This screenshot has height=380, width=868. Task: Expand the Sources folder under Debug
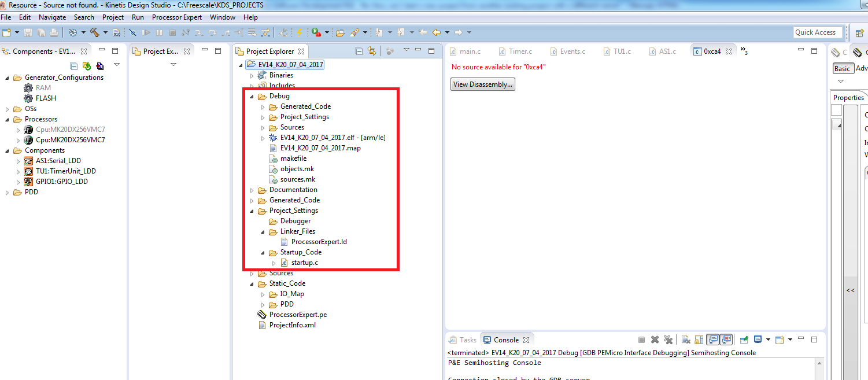(262, 127)
